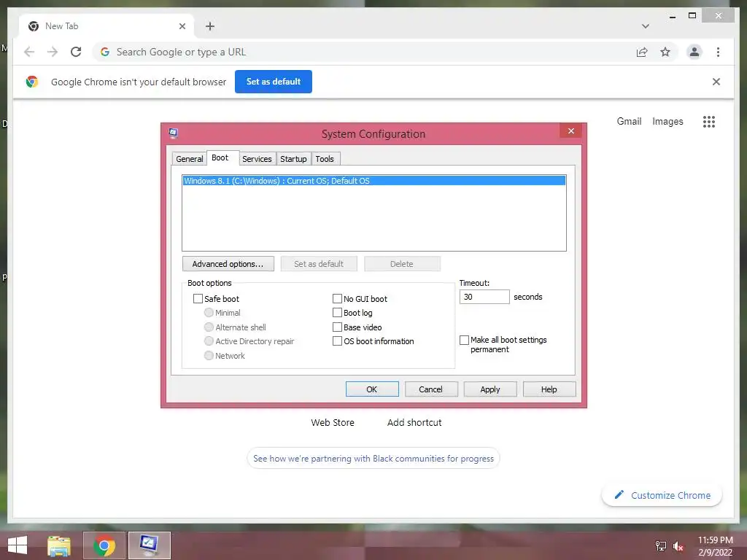
Task: Click Chrome's blue Set as default button
Action: coord(274,82)
